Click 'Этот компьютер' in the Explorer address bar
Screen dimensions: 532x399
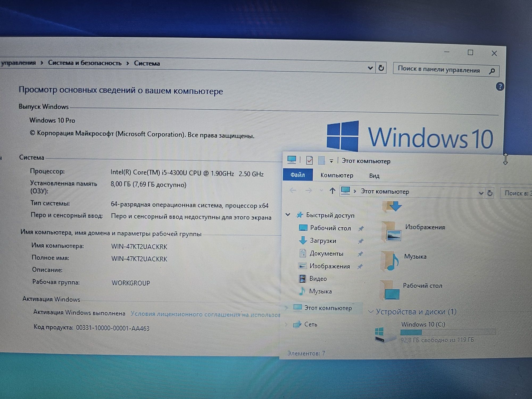coord(385,192)
